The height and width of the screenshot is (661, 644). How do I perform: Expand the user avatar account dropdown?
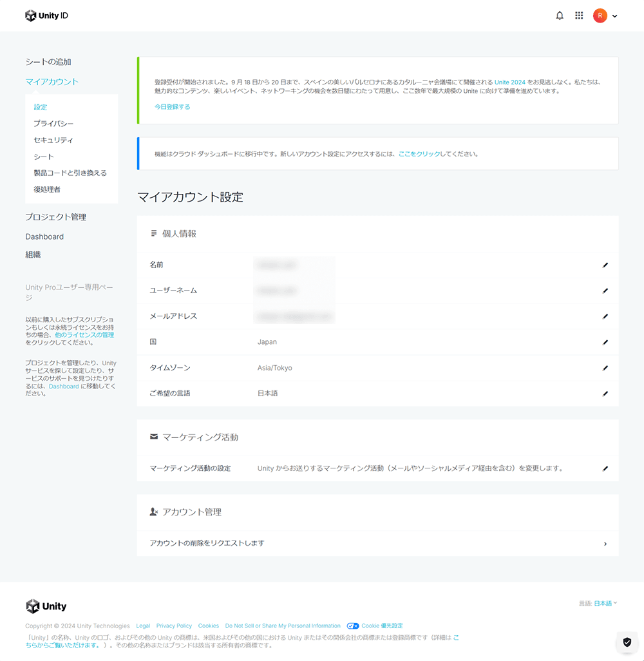point(605,15)
